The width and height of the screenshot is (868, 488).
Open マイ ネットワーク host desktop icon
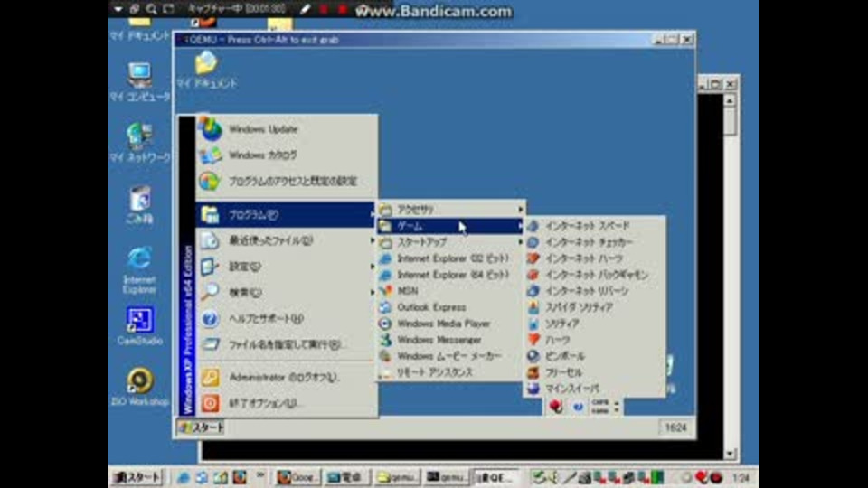139,143
